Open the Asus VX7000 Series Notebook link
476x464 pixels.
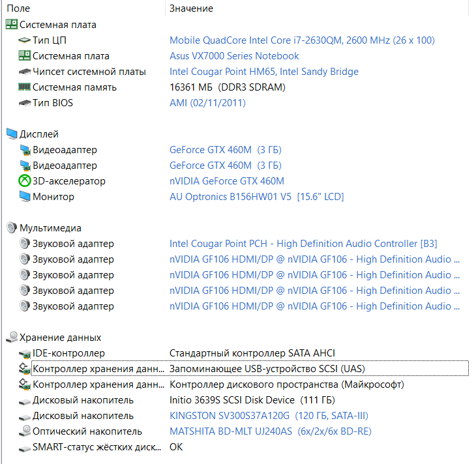(x=234, y=56)
